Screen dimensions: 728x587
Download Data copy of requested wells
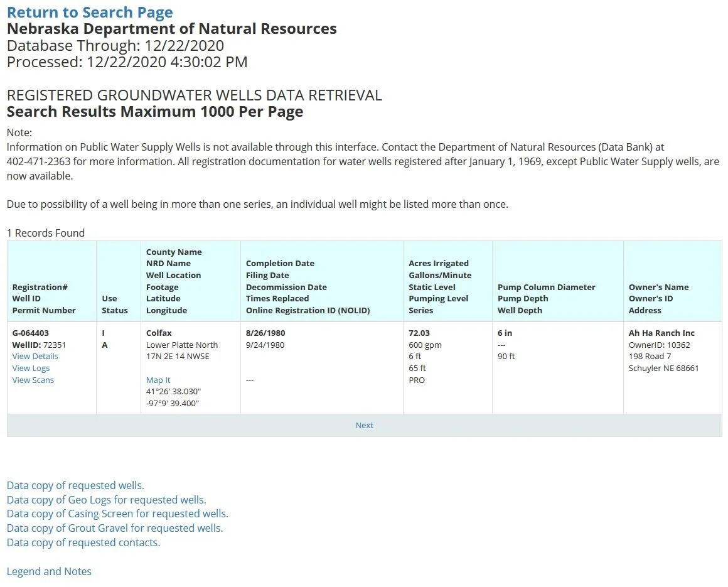[x=75, y=485]
